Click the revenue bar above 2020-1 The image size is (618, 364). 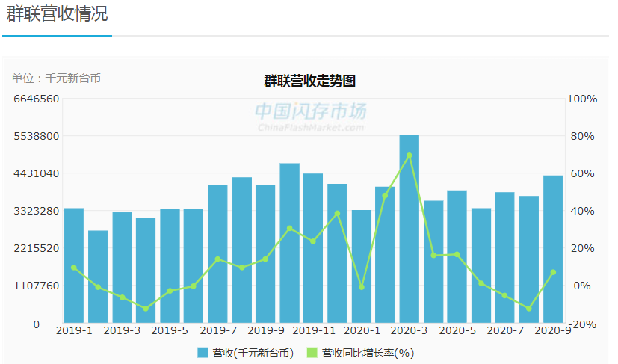[x=362, y=267]
